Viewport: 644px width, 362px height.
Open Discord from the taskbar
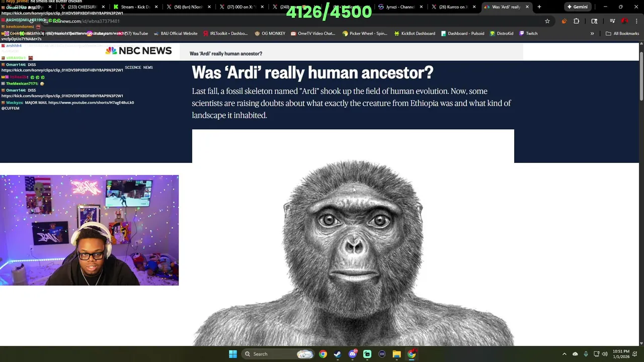coord(352,354)
